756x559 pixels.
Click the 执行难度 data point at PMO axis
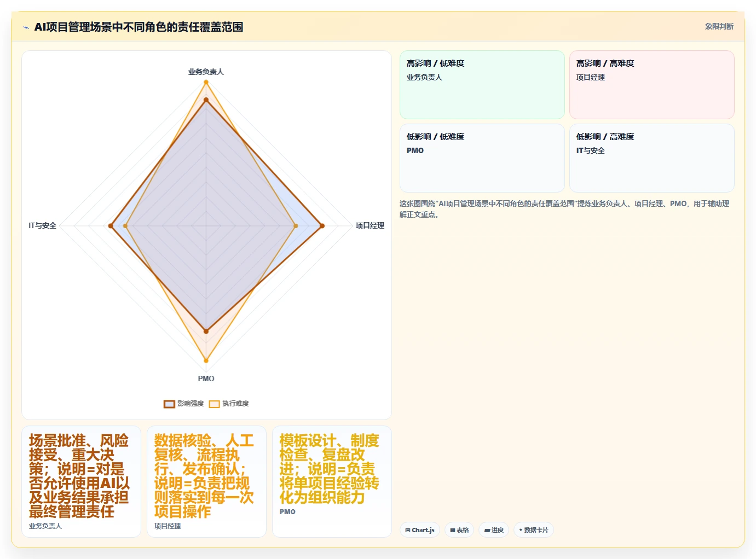206,360
